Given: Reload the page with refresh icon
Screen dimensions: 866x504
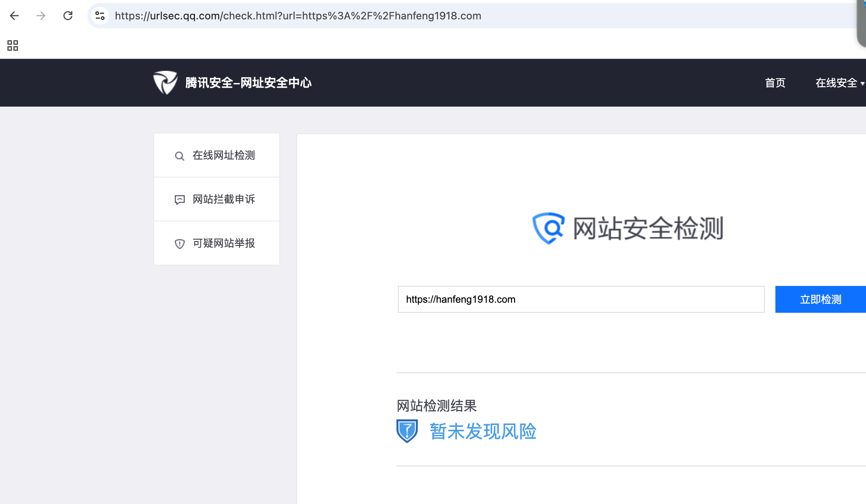Looking at the screenshot, I should point(68,16).
